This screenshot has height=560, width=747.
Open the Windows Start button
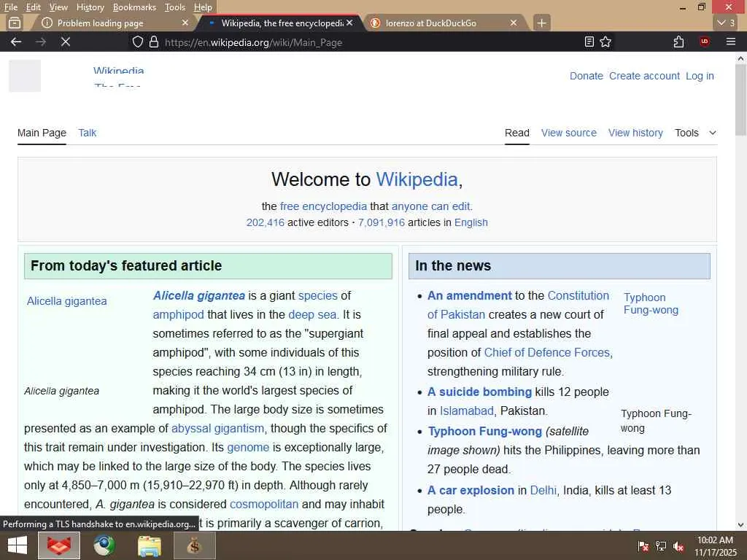click(18, 545)
